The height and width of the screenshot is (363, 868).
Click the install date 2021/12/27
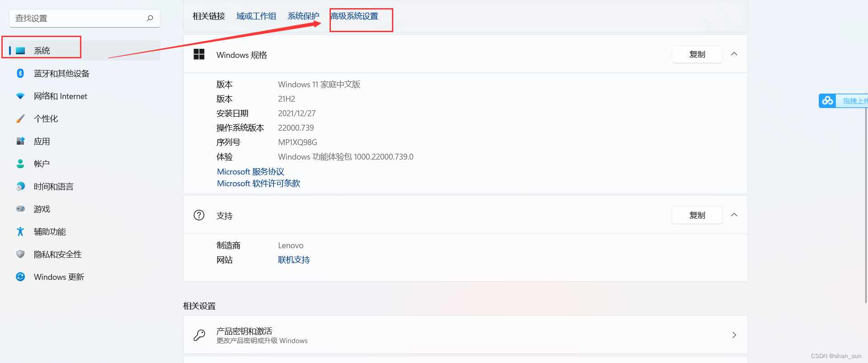297,113
